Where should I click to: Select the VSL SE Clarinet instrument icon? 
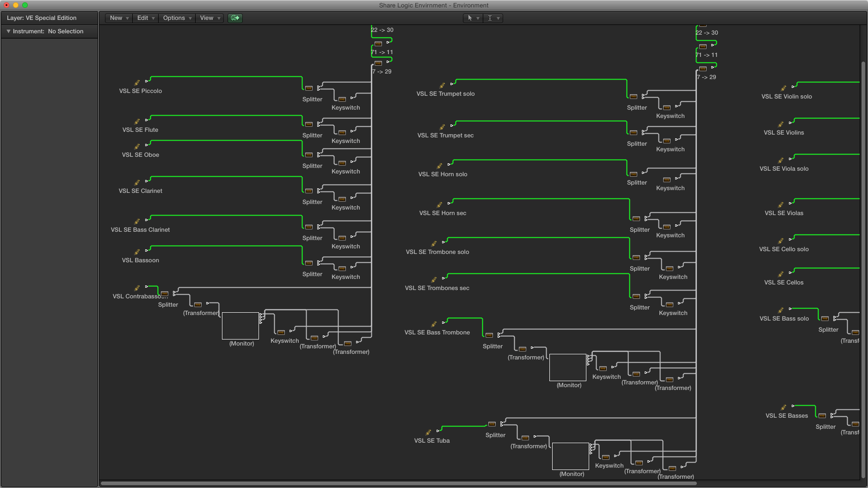tap(137, 183)
